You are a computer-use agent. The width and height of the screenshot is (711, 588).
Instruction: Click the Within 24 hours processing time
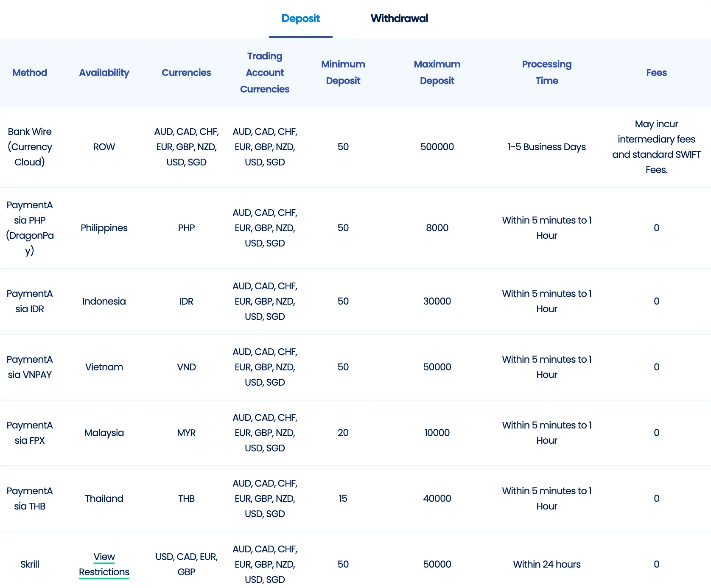point(546,564)
